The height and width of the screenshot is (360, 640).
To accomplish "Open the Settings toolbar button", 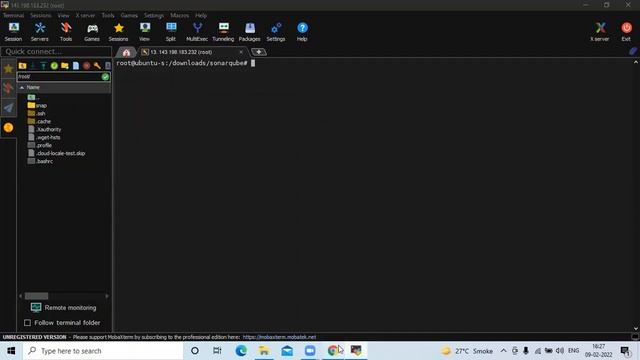I will (x=276, y=32).
